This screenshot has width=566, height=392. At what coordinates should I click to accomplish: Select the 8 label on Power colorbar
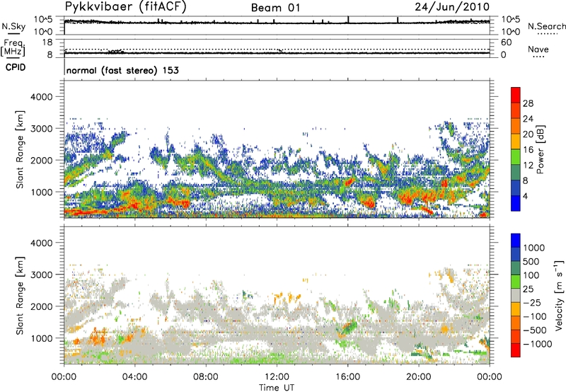point(526,180)
